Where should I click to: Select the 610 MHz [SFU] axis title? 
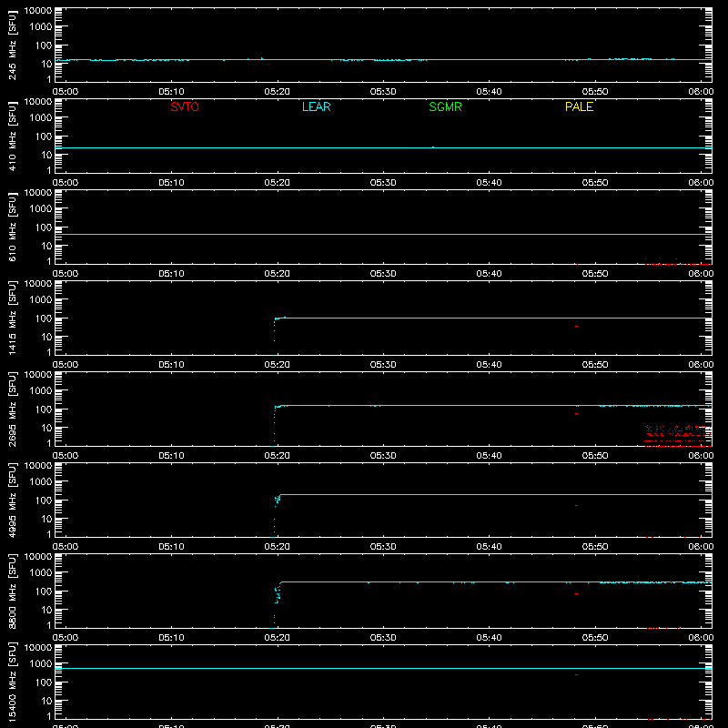click(13, 227)
